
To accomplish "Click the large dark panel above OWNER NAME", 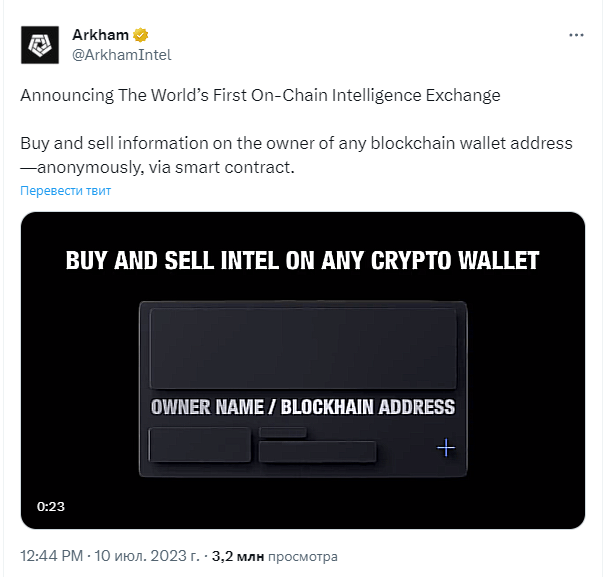I will [x=303, y=348].
